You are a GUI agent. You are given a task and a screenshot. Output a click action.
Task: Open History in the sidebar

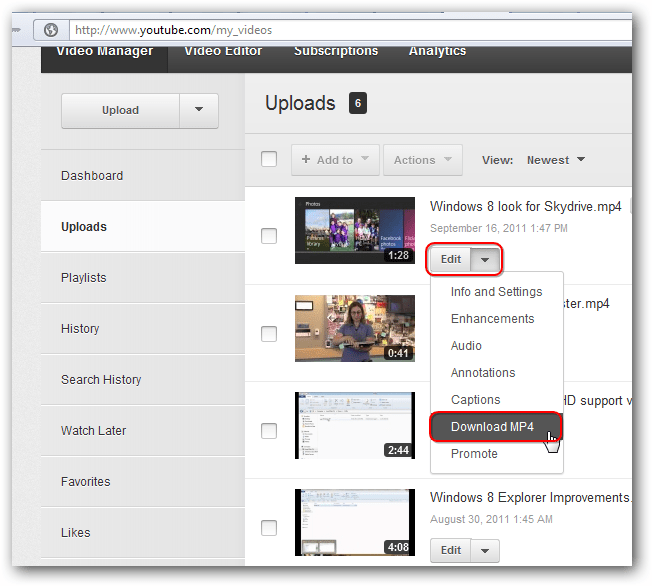tap(143, 329)
